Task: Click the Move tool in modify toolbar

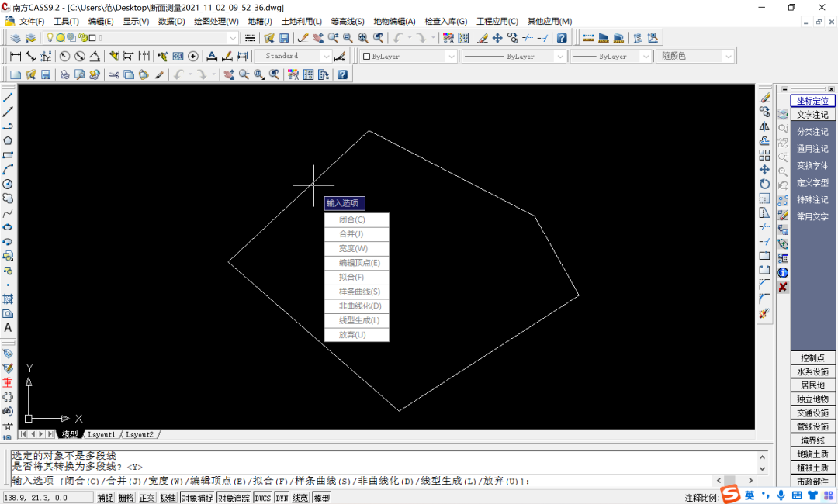Action: (x=765, y=170)
